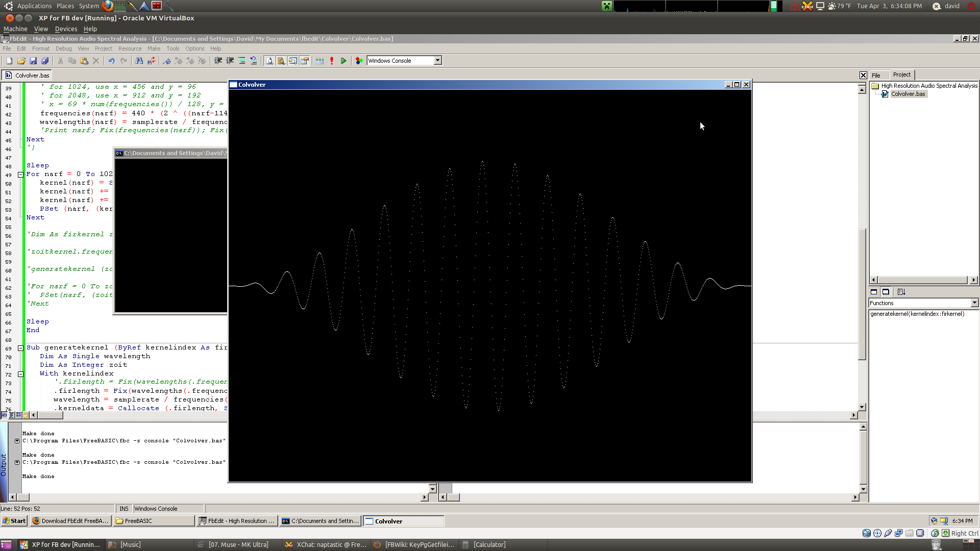Image resolution: width=980 pixels, height=551 pixels.
Task: Collapse the Sub generatekernel fold at line 69
Action: click(20, 348)
